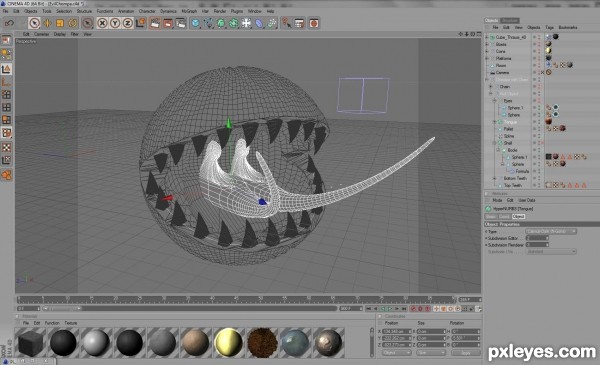Select Edges mode in left toolbar

[x=6, y=108]
